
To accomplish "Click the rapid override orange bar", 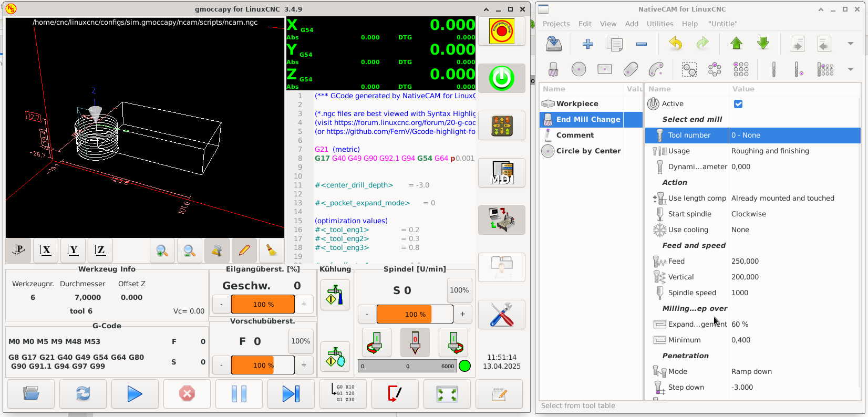I will click(263, 304).
